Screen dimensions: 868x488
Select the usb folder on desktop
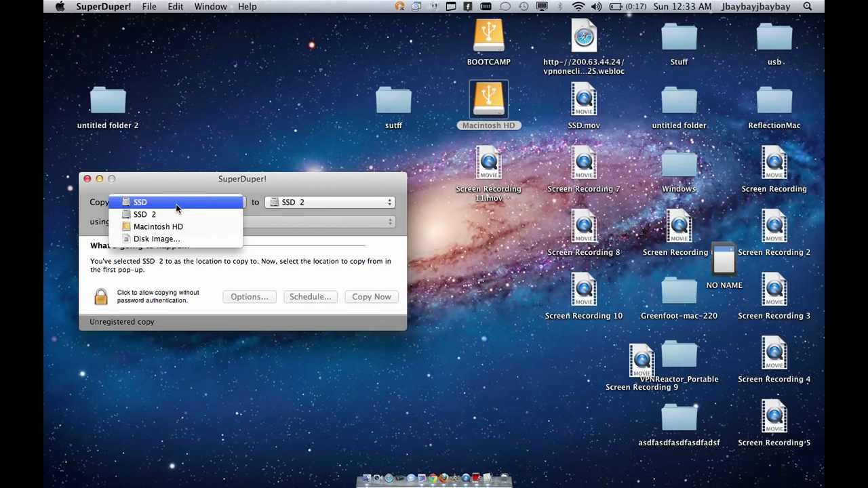(774, 37)
